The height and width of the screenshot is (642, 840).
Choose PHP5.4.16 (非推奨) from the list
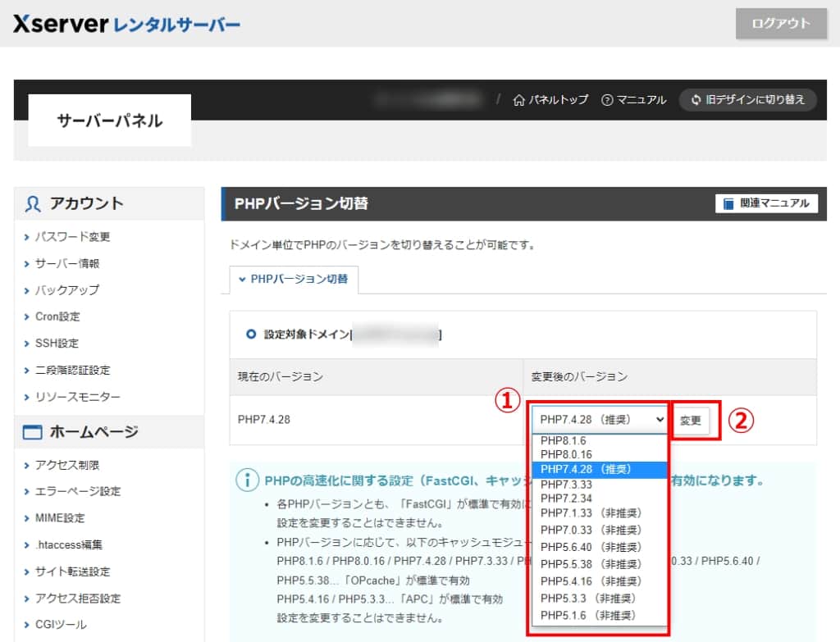[x=600, y=582]
